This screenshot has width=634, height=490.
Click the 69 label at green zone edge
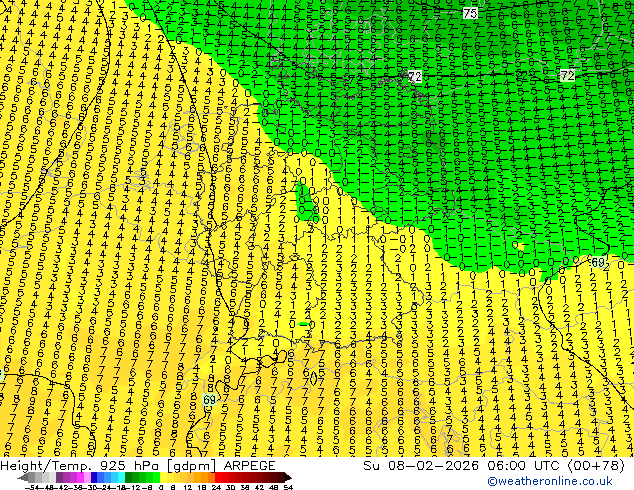click(598, 262)
